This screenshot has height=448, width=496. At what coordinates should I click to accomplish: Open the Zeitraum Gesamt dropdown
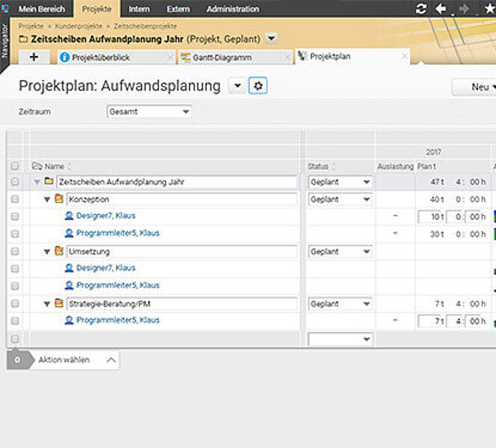[x=149, y=111]
